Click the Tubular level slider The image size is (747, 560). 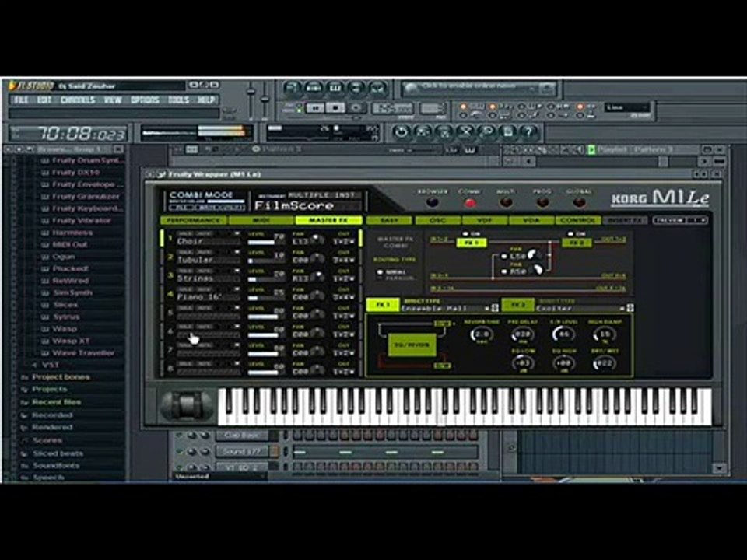[x=266, y=261]
